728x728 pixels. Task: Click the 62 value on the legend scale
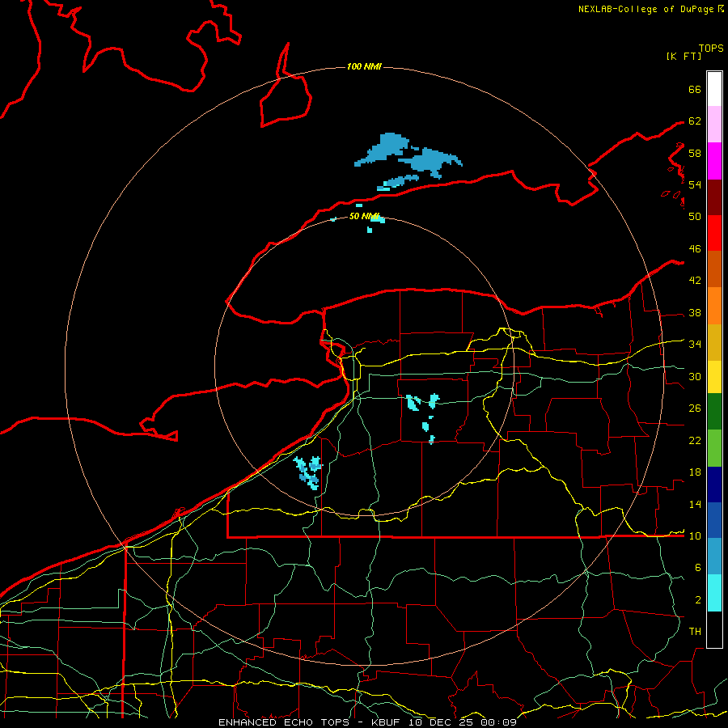695,121
